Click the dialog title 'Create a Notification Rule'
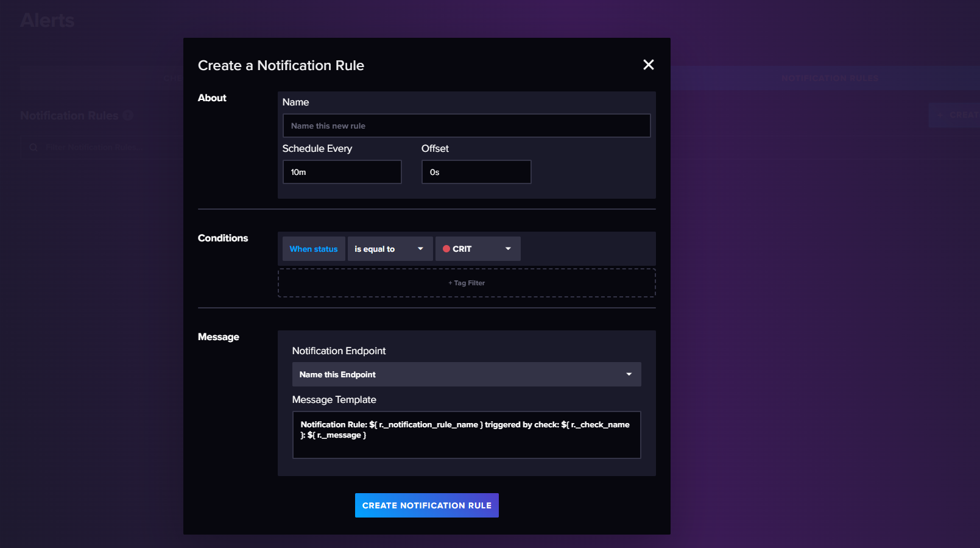This screenshot has width=980, height=548. click(x=281, y=65)
